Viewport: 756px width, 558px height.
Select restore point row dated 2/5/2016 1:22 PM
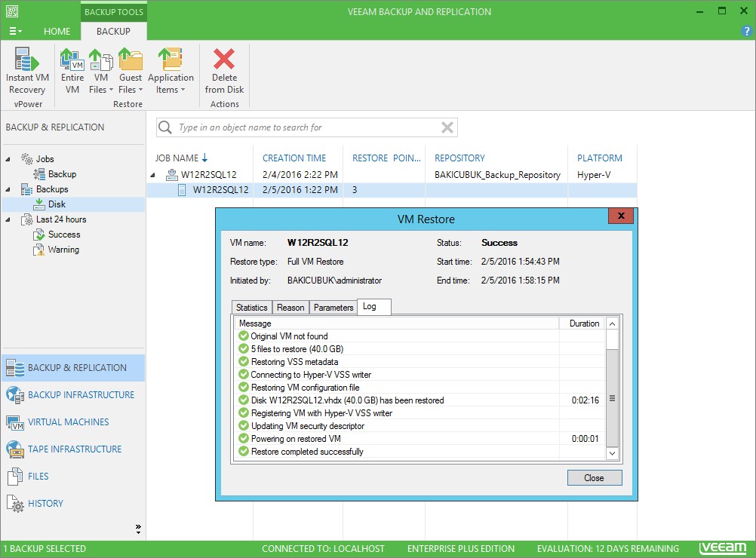point(393,190)
